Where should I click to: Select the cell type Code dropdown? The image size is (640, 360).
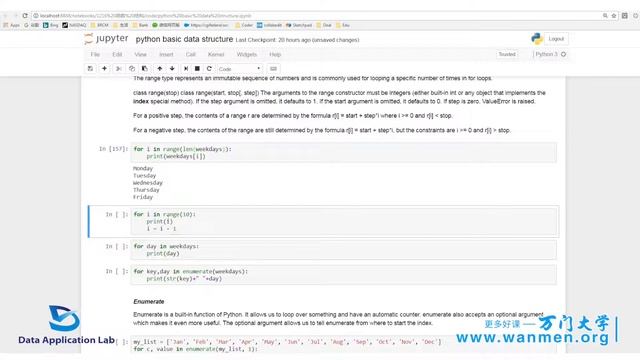tap(240, 69)
